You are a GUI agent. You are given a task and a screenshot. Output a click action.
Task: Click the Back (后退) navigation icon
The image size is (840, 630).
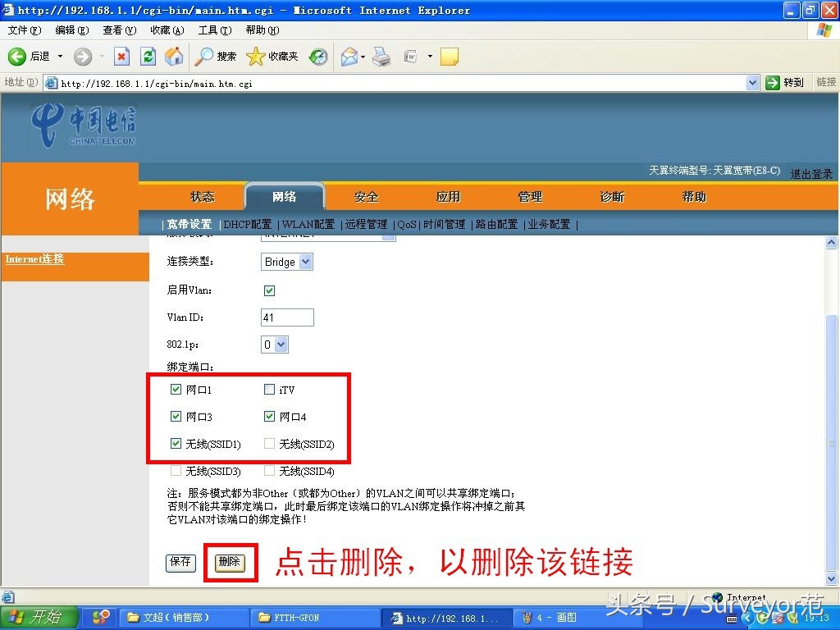tap(18, 57)
